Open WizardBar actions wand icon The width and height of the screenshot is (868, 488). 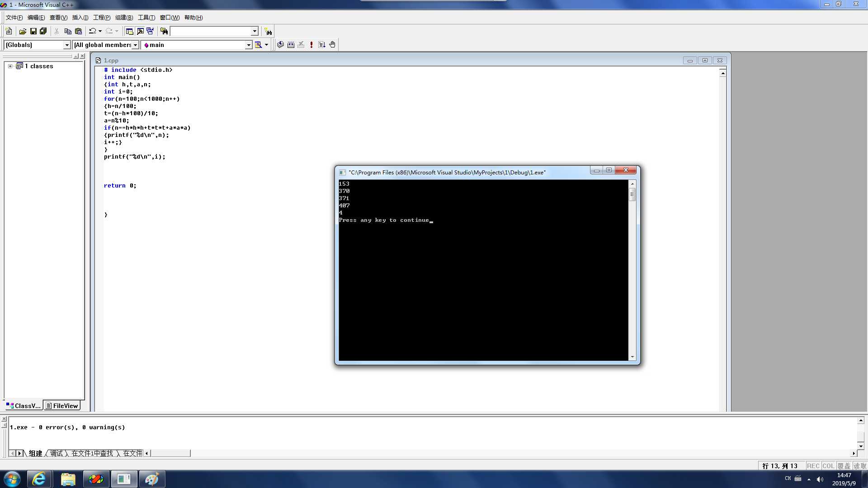point(258,45)
